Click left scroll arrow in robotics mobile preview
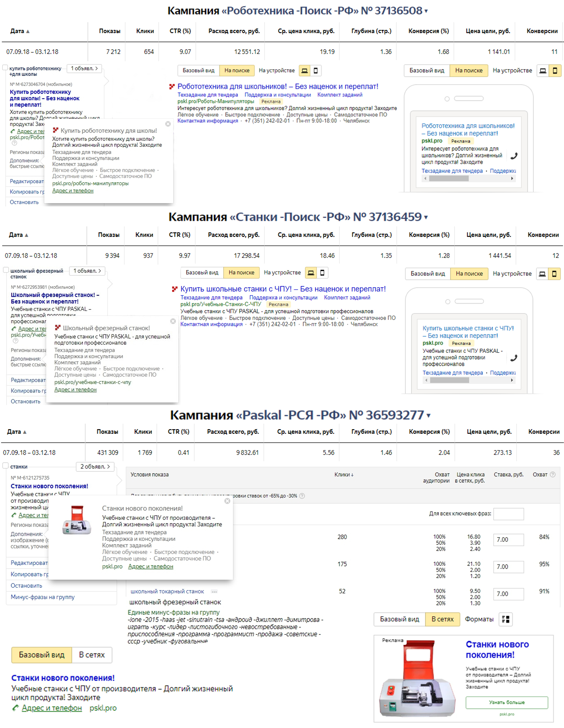The height and width of the screenshot is (728, 564). (x=425, y=179)
